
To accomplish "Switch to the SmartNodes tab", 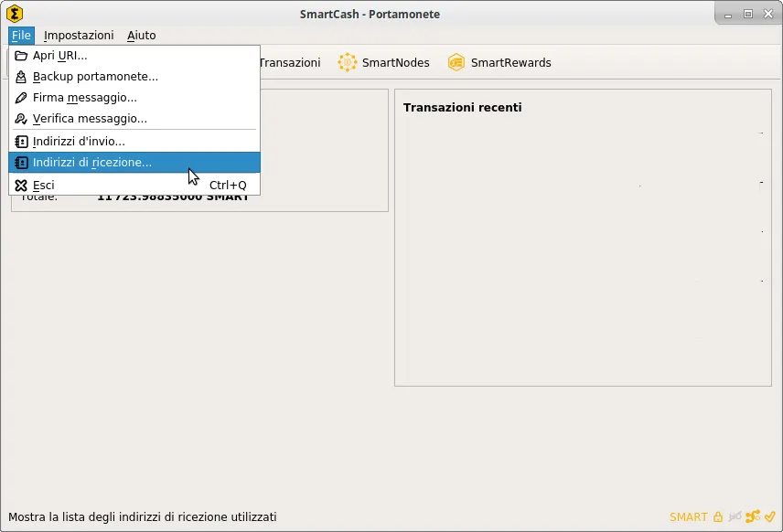I will tap(383, 62).
